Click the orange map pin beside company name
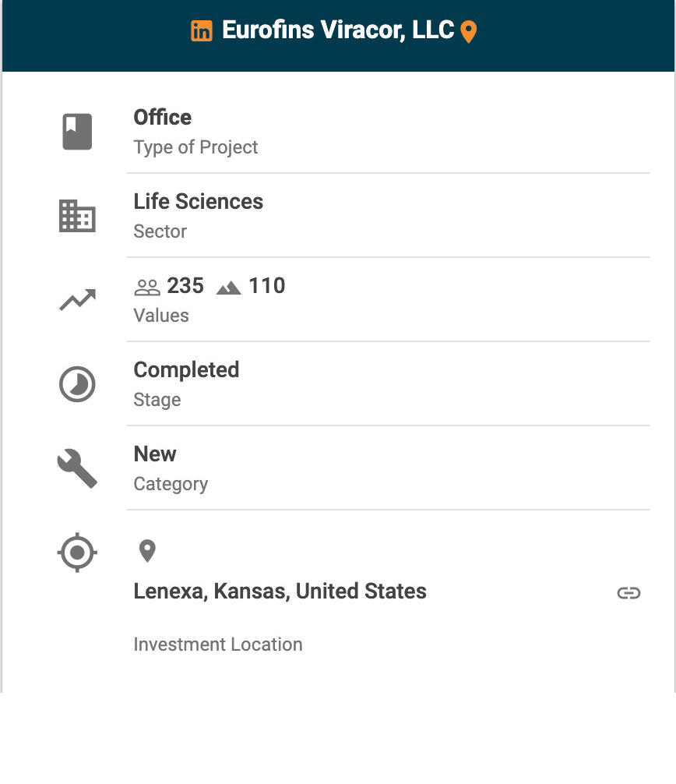The image size is (676, 784). 468,32
